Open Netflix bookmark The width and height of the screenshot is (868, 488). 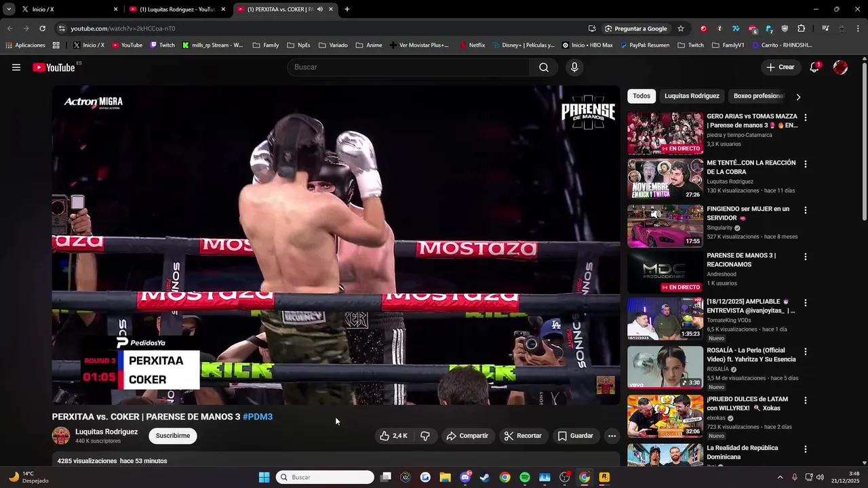click(x=472, y=45)
